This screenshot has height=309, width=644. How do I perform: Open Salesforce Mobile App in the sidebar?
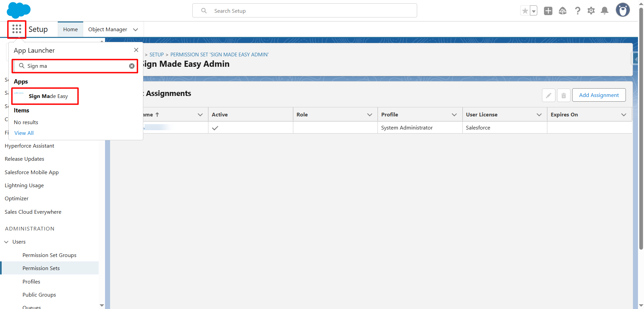[32, 172]
